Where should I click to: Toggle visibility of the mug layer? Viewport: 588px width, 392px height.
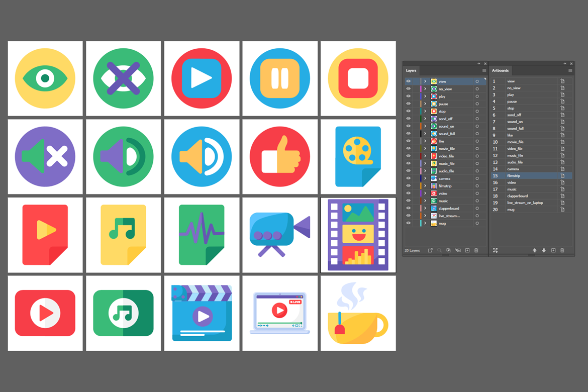pos(408,223)
